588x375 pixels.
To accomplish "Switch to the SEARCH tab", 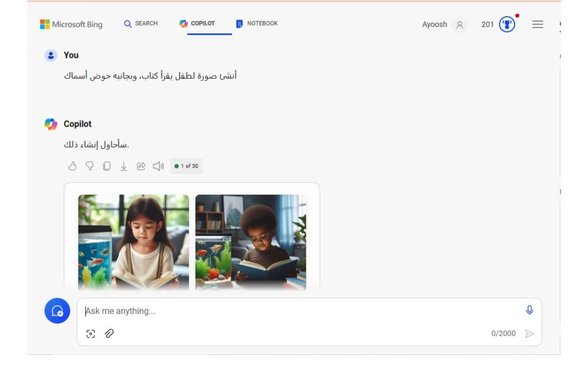I will point(141,24).
